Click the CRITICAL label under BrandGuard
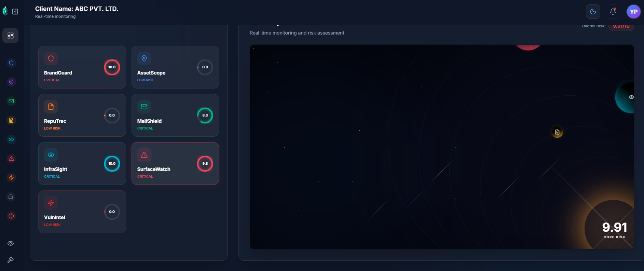Viewport: 644px width, 271px height. 52,80
